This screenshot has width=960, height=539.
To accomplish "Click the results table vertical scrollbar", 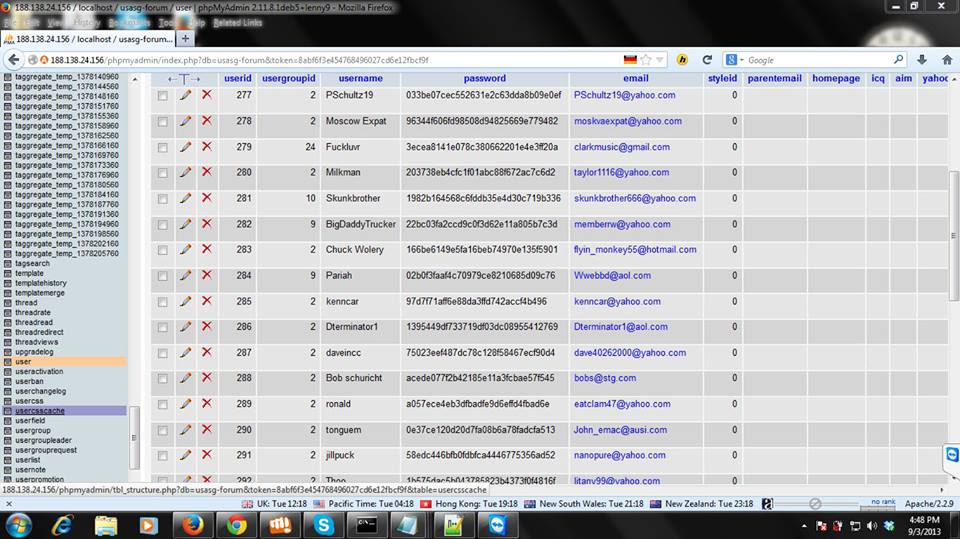I will [x=953, y=236].
